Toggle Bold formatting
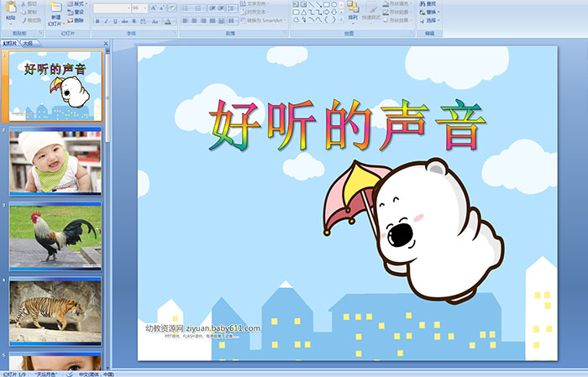This screenshot has height=377, width=588. click(97, 21)
